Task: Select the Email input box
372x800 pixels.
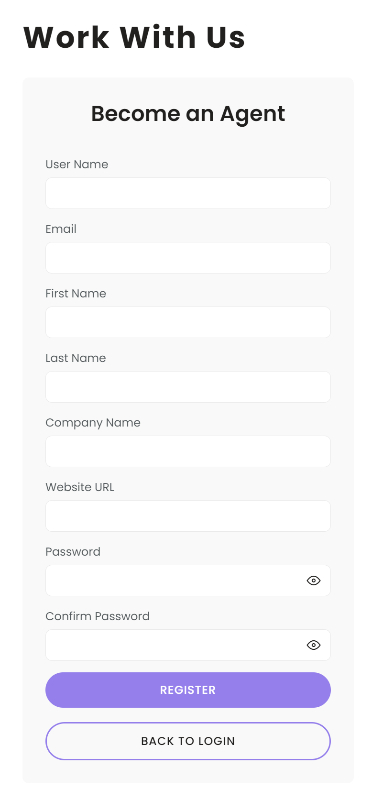Action: [x=188, y=258]
